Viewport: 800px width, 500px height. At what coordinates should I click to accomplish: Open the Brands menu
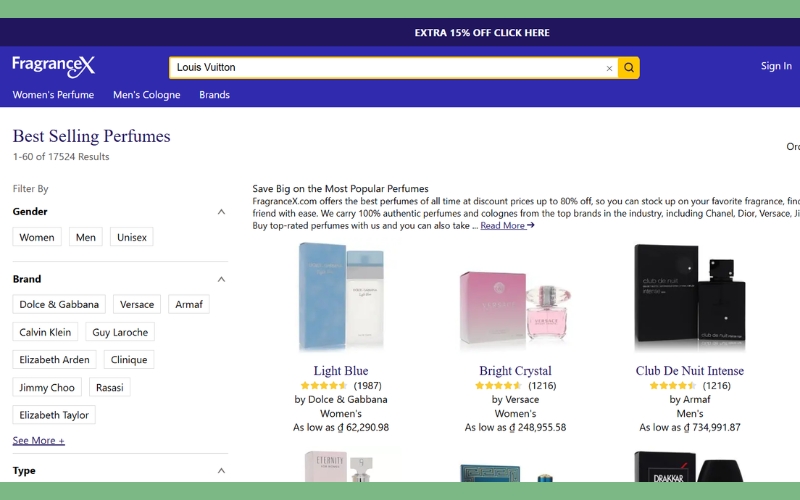214,95
